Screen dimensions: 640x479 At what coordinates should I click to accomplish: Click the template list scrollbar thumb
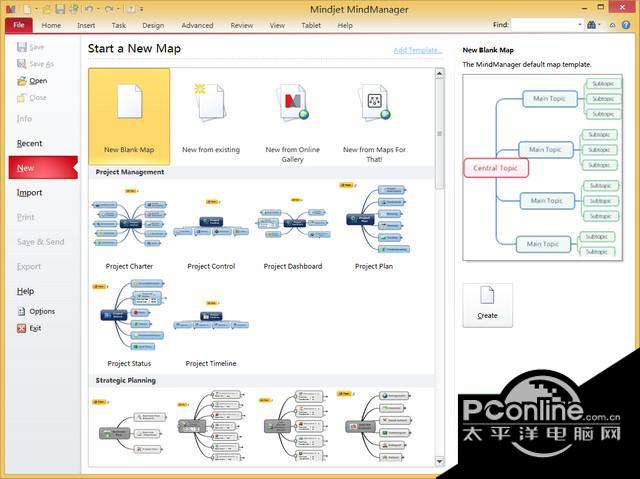click(439, 134)
